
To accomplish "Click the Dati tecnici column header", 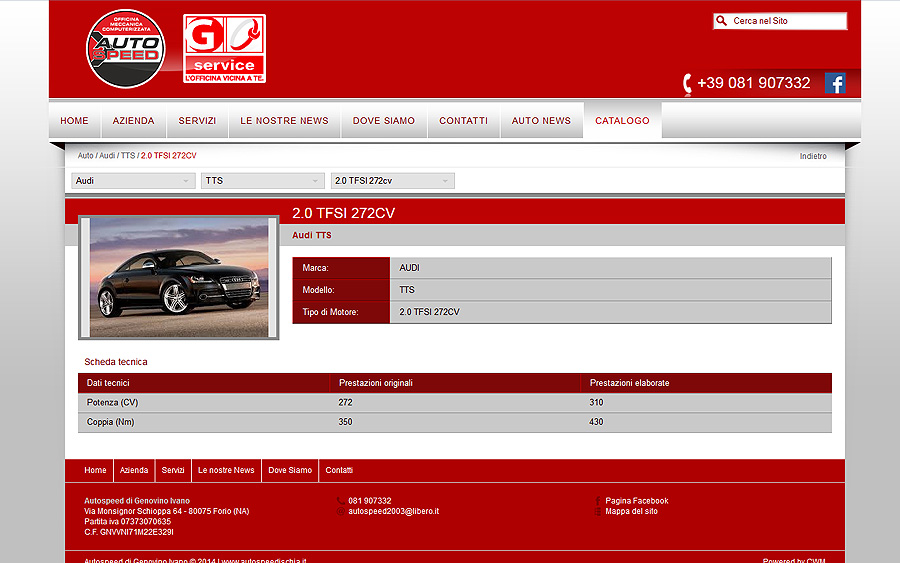I will point(108,383).
